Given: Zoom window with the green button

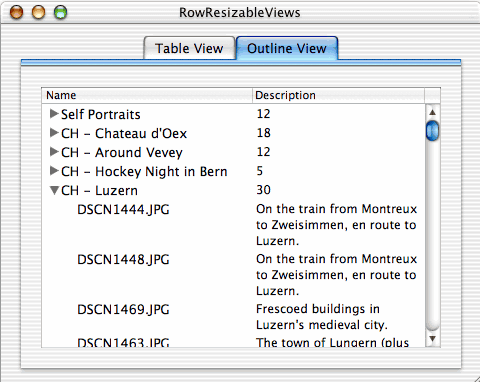Looking at the screenshot, I should pos(60,13).
